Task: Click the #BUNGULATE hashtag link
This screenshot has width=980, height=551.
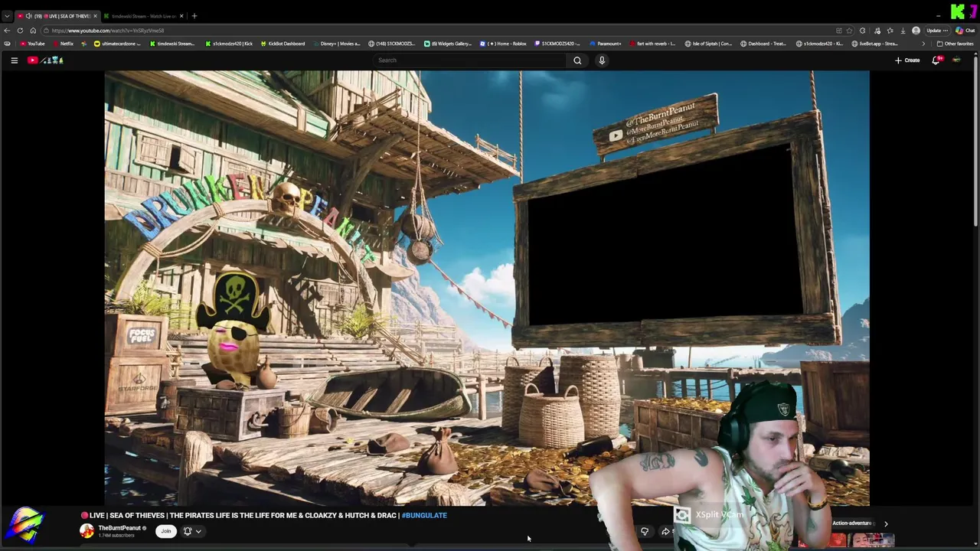Action: (424, 515)
